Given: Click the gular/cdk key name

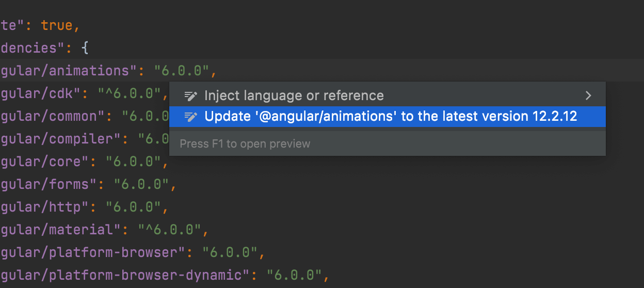Looking at the screenshot, I should [x=40, y=93].
